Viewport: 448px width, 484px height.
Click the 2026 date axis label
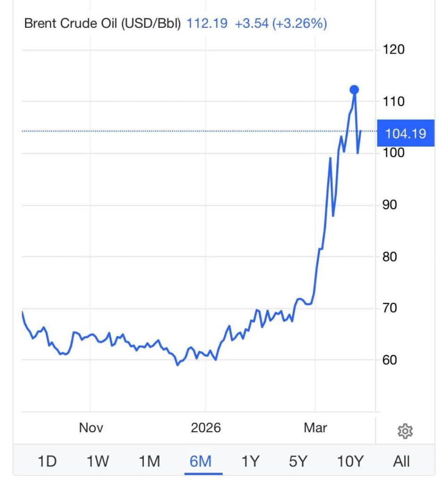(x=206, y=428)
